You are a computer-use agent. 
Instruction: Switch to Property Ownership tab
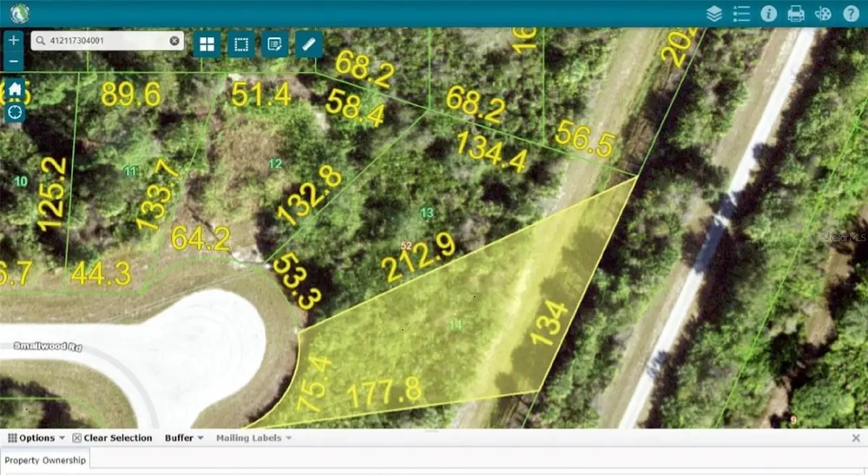(45, 461)
